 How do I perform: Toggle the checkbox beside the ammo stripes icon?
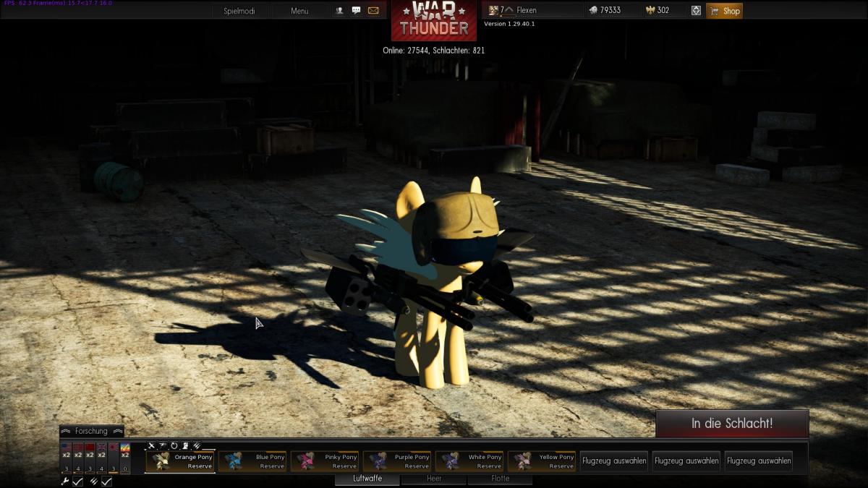[106, 481]
